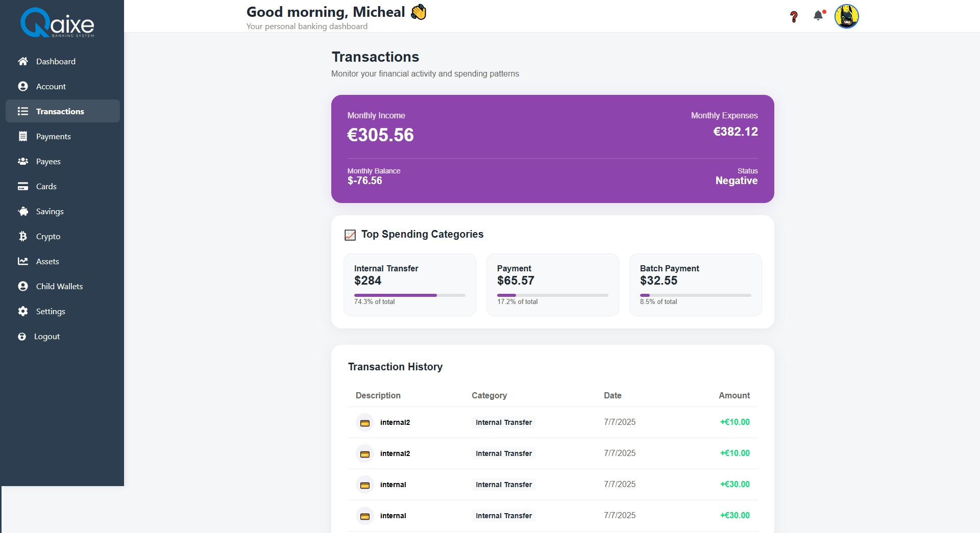
Task: Click the Batch Payment 8.5% progress bar
Action: pos(696,295)
